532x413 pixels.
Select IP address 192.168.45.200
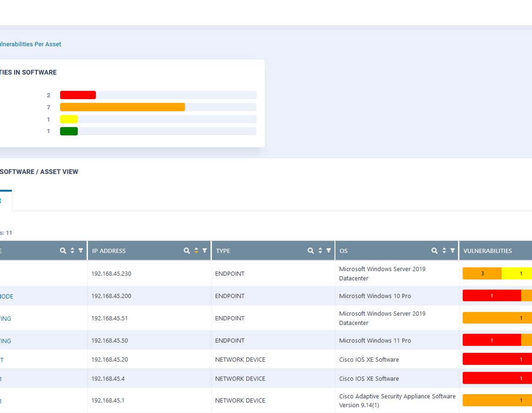111,296
